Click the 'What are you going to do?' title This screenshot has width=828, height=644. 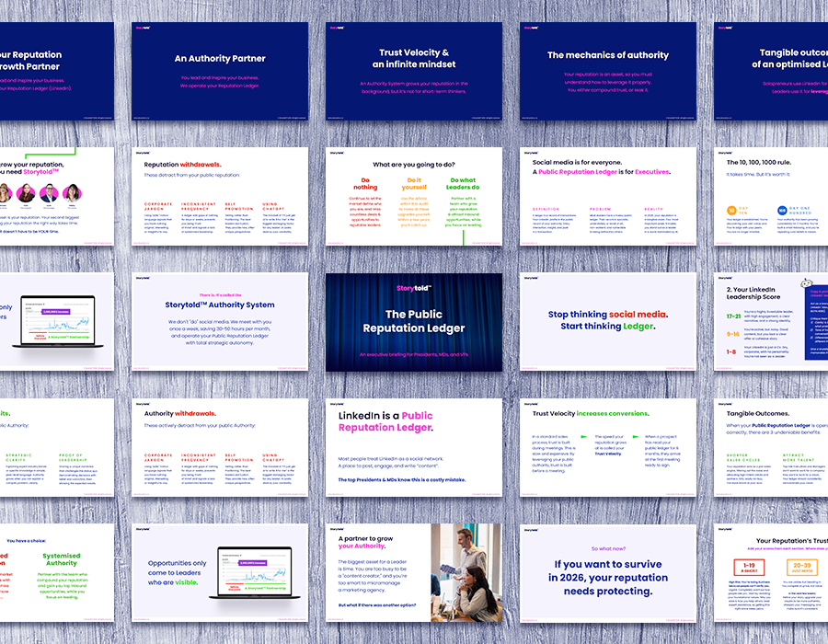[x=414, y=165]
